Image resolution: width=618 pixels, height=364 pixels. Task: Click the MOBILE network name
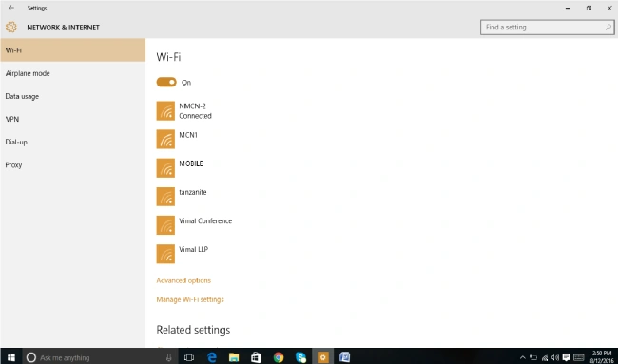point(191,163)
